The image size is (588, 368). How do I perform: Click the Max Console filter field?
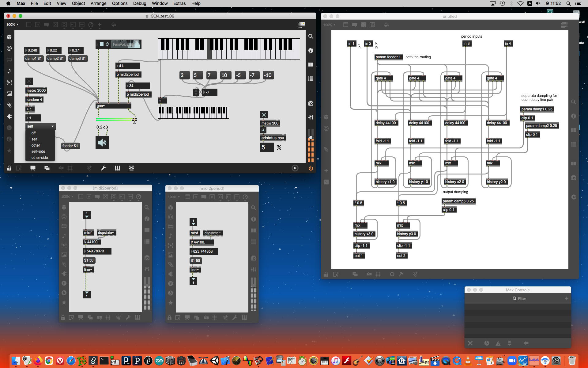pos(522,298)
